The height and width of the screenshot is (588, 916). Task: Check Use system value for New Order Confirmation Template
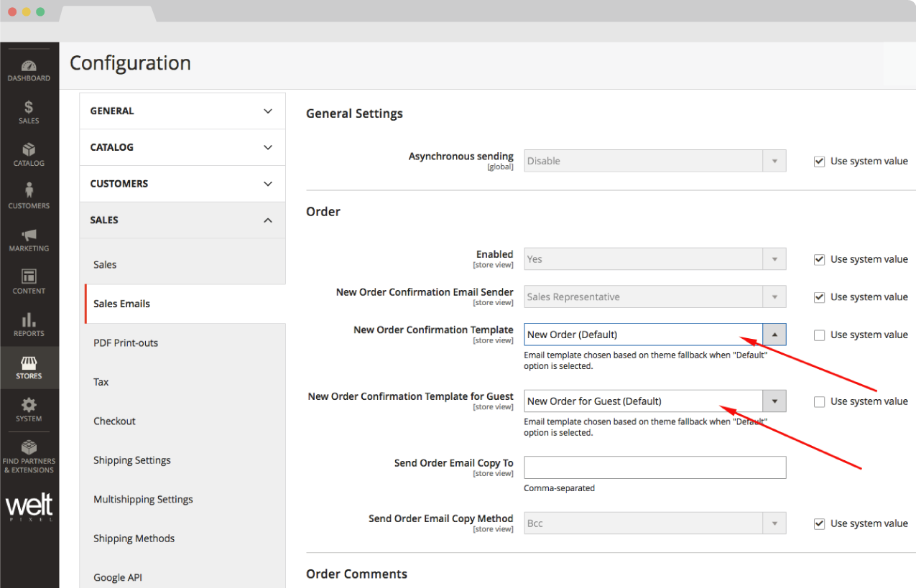click(x=819, y=335)
